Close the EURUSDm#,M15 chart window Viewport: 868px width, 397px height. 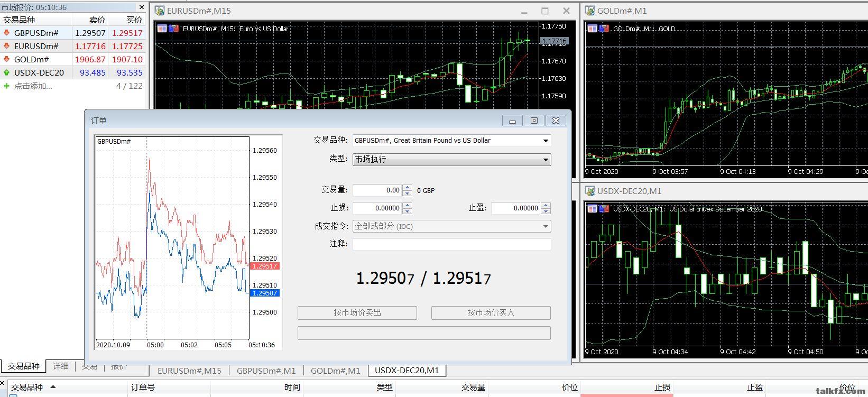pyautogui.click(x=566, y=11)
